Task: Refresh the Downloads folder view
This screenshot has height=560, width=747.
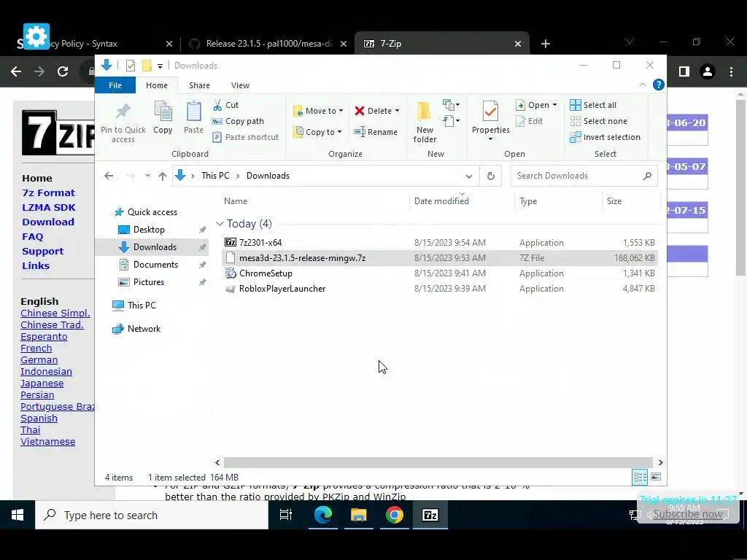Action: coord(491,176)
